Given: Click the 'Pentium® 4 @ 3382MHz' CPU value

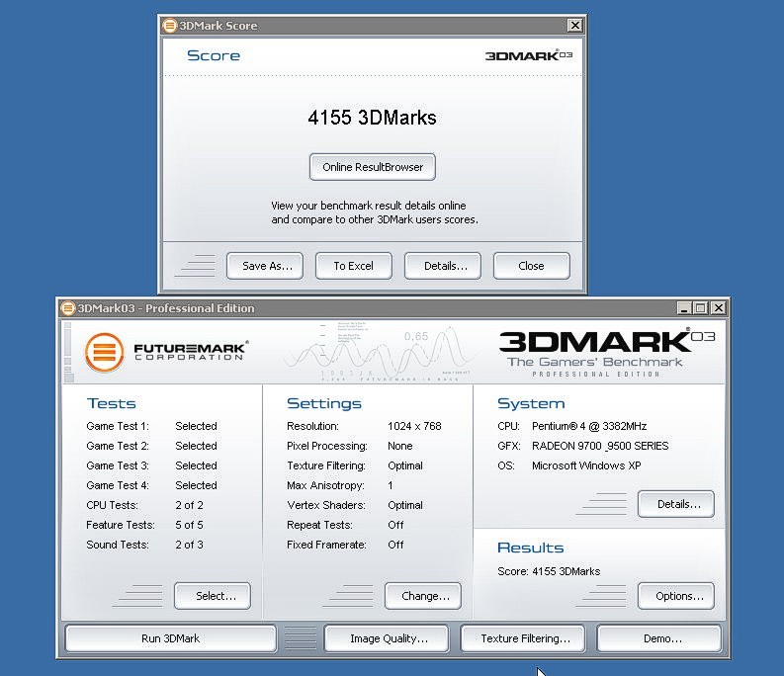Looking at the screenshot, I should click(589, 426).
